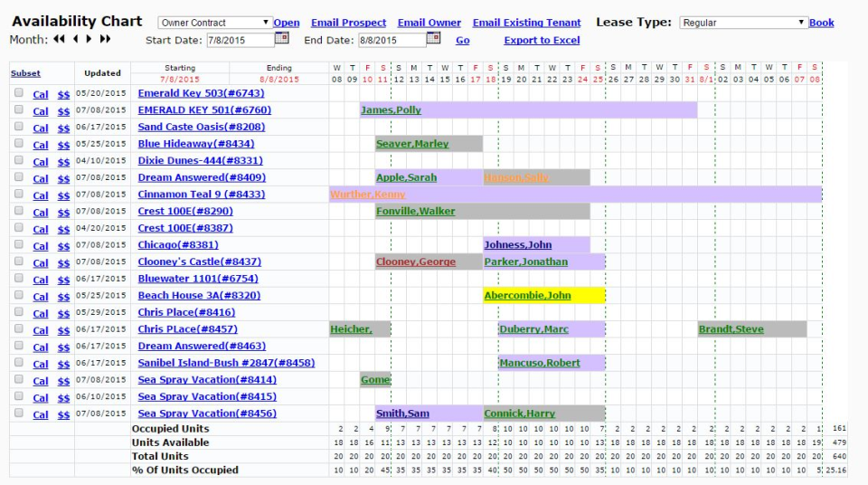This screenshot has height=485, width=868.
Task: Click Email Prospect link
Action: click(x=348, y=23)
